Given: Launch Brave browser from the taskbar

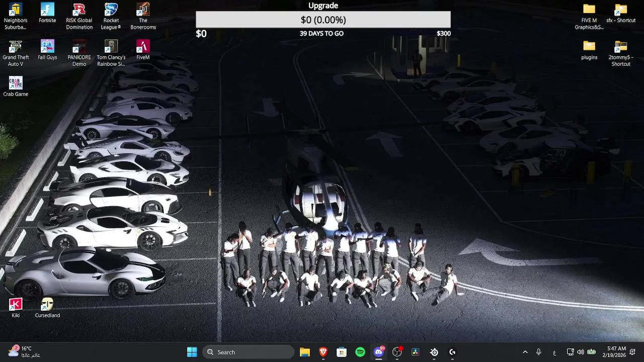Looking at the screenshot, I should click(323, 352).
